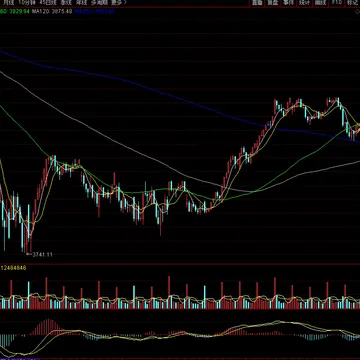Image resolution: width=360 pixels, height=360 pixels.
Task: Switch to the 10分钟 period tab
Action: click(26, 2)
